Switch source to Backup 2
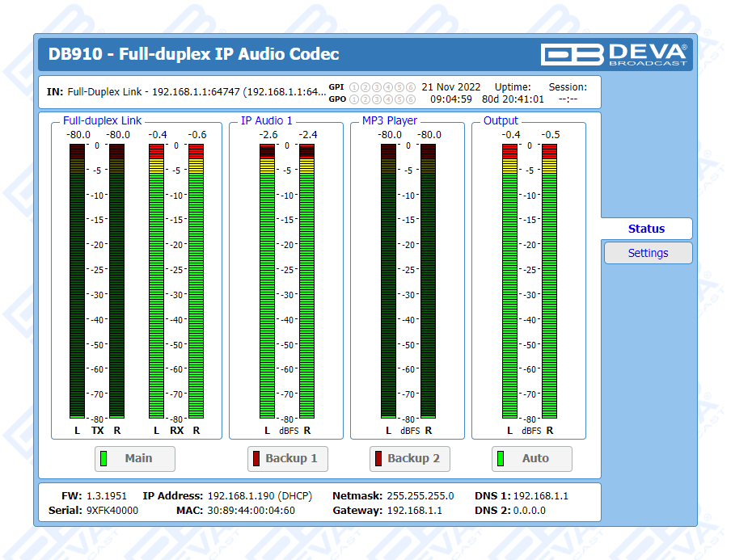731x560 pixels. click(x=410, y=459)
